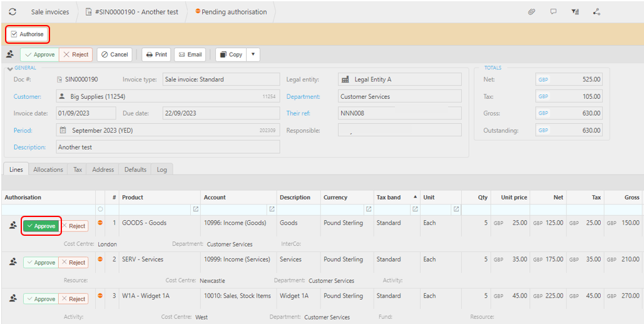Open the Log tab
The image size is (644, 324).
pyautogui.click(x=162, y=169)
